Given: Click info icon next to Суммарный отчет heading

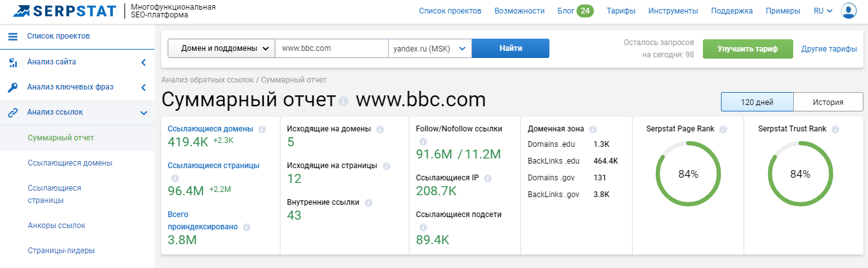Looking at the screenshot, I should [344, 102].
